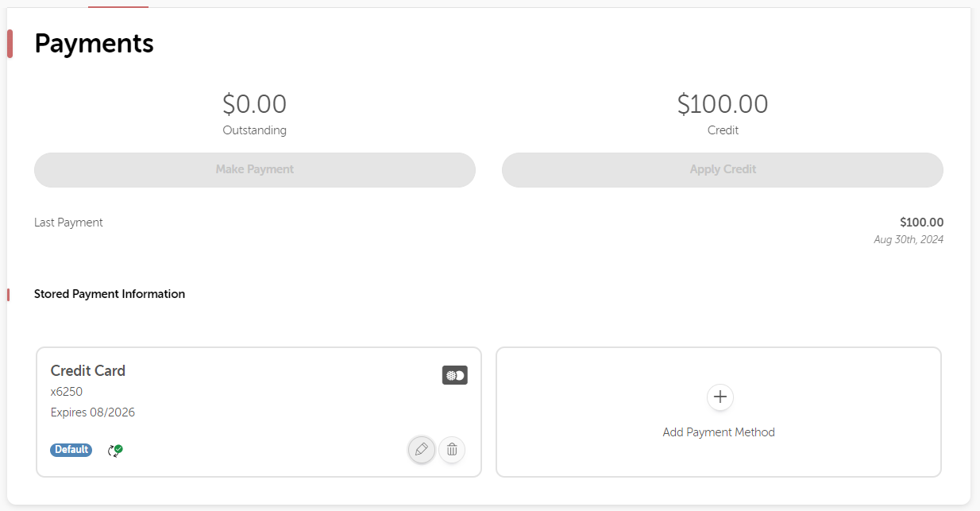Click the $0.00 outstanding amount
The height and width of the screenshot is (511, 980).
255,104
